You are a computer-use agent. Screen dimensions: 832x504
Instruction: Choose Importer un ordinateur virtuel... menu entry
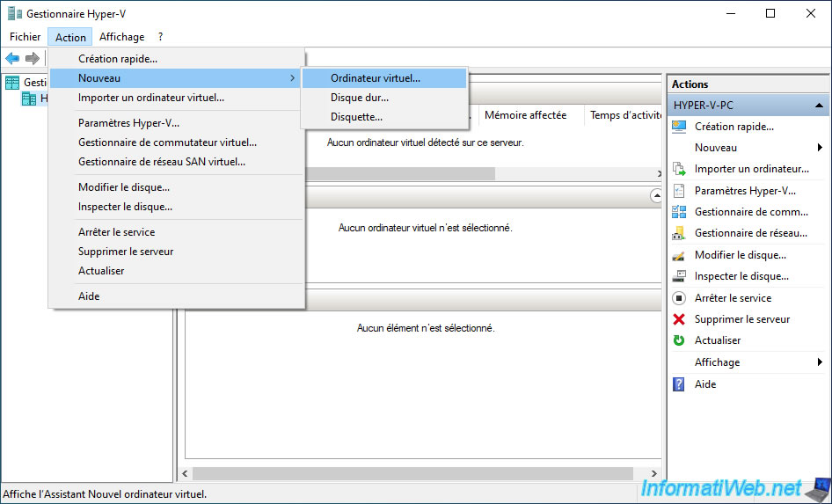(x=177, y=98)
